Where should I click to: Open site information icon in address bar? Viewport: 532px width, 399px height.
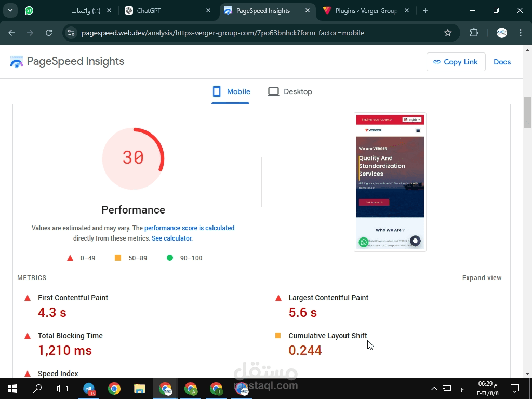71,33
